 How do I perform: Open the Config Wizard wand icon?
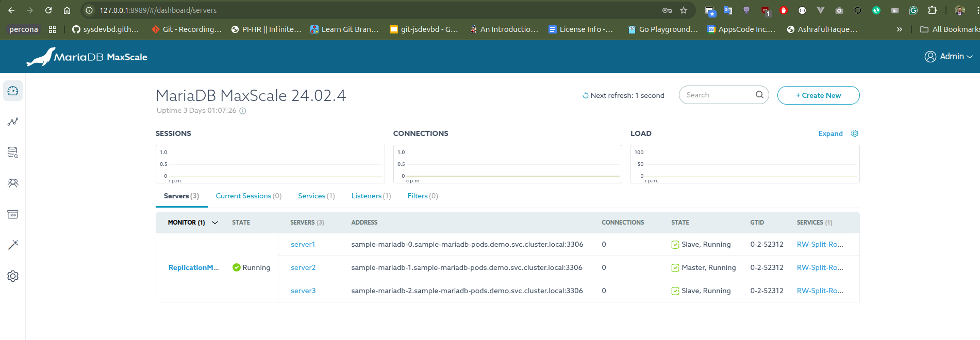(x=13, y=245)
